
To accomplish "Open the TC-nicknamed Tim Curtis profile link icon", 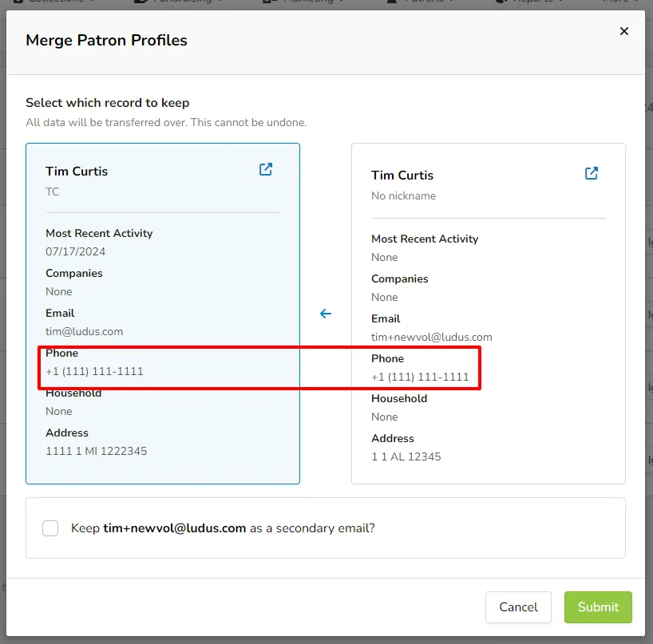I will pos(266,169).
